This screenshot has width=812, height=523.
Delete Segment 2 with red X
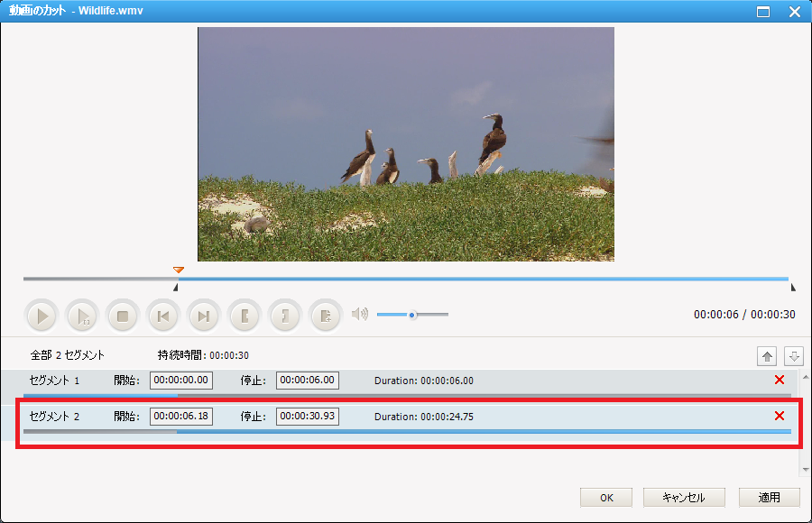coord(779,416)
